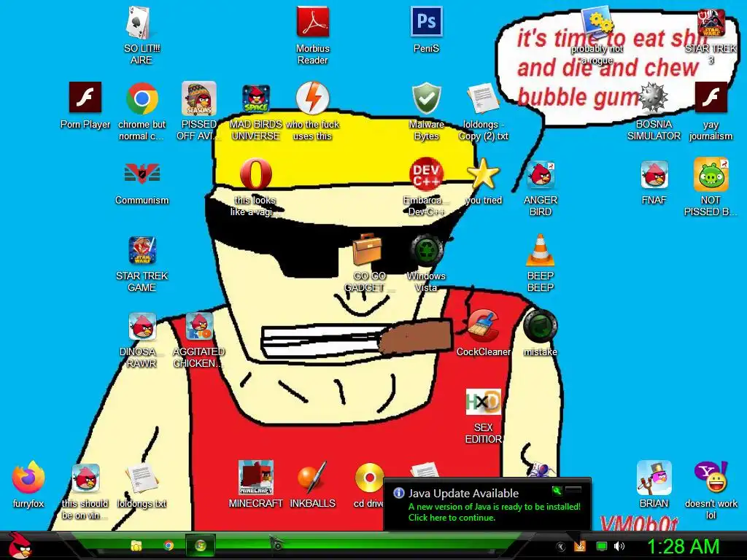Close the Java update balloon
Screen dimensions: 747x560
click(x=573, y=489)
